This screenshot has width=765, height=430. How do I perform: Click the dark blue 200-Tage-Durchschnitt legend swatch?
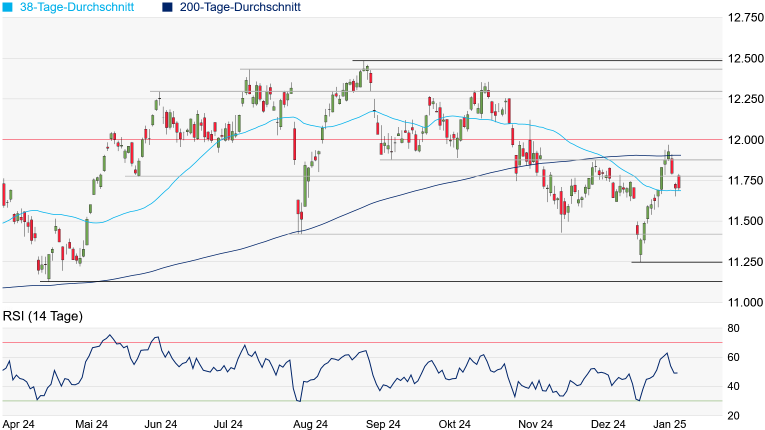(x=165, y=7)
